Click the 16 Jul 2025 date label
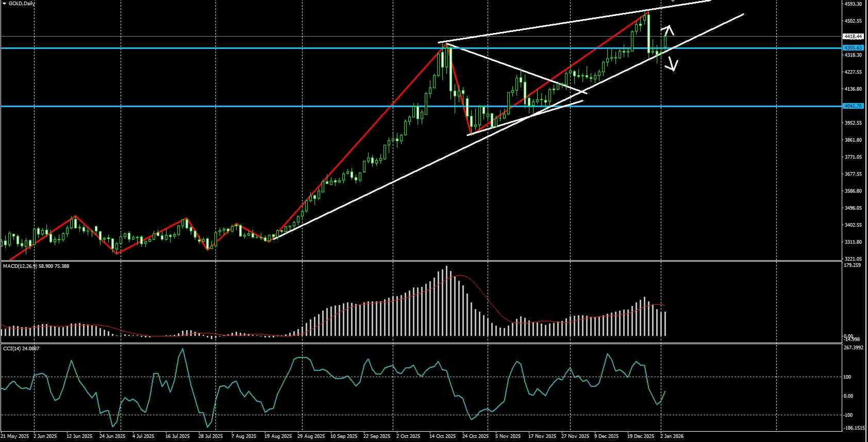 [x=178, y=436]
